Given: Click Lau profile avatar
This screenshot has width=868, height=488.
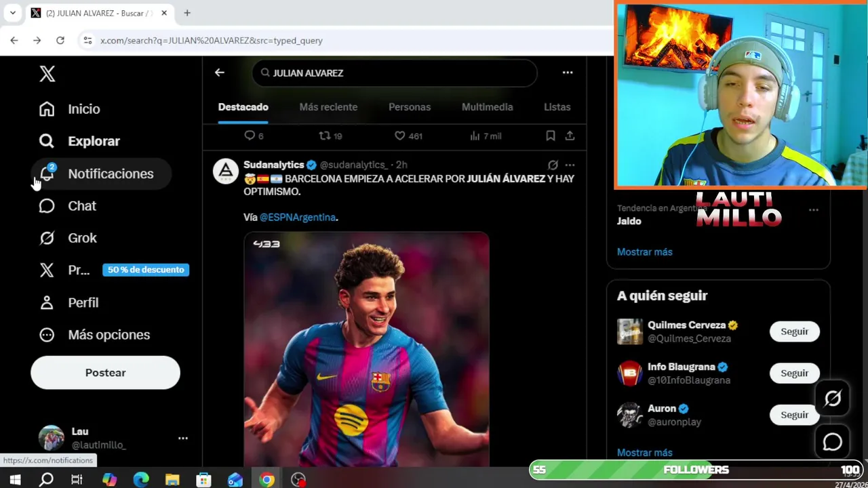Looking at the screenshot, I should tap(51, 439).
